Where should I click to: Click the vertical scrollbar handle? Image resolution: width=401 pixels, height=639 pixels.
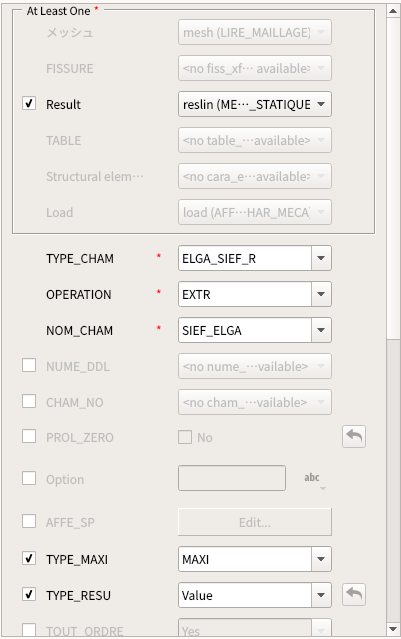393,177
